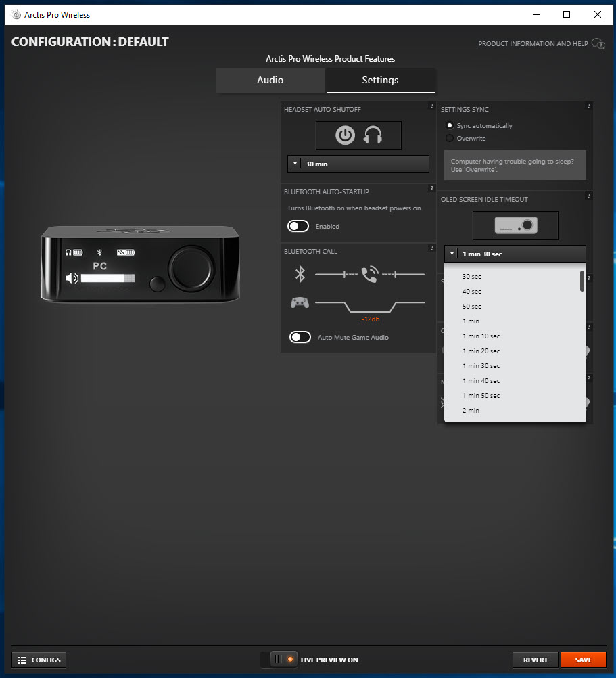
Task: Select the 1 min 50 sec option
Action: [x=515, y=396]
